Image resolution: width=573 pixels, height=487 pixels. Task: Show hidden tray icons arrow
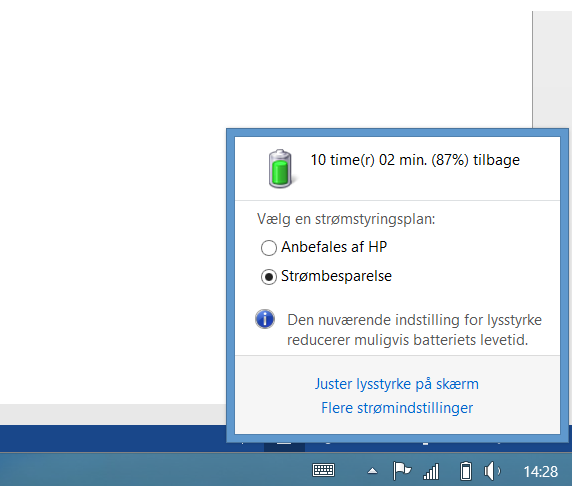point(372,471)
